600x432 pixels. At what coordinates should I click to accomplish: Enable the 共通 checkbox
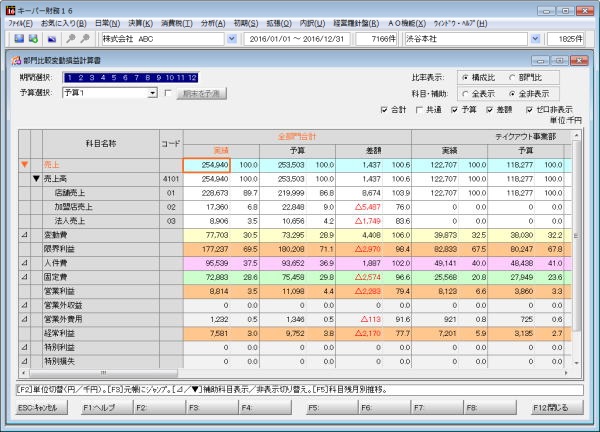click(x=419, y=110)
